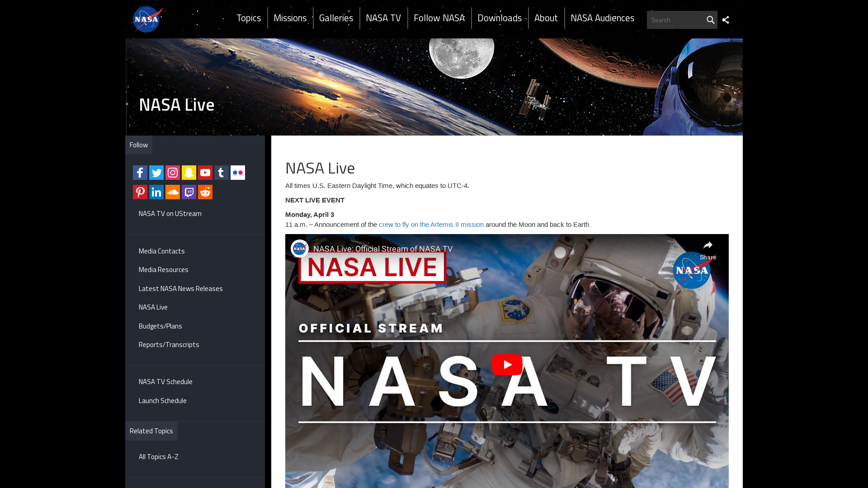Click the NASA channel avatar in video
The image size is (868, 488).
(300, 249)
